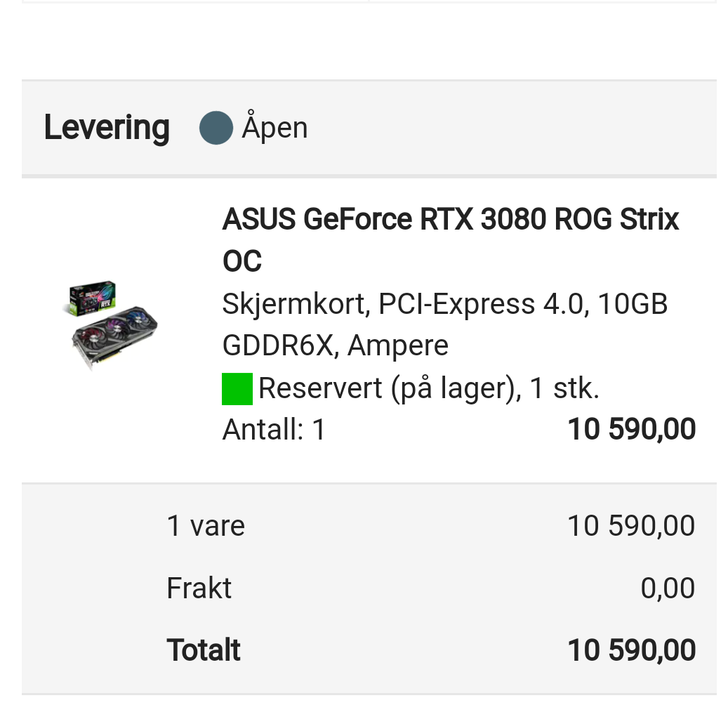The image size is (728, 705).
Task: Open the ASUS GeForce RTX 3080 ROG Strix OC title
Action: click(451, 239)
